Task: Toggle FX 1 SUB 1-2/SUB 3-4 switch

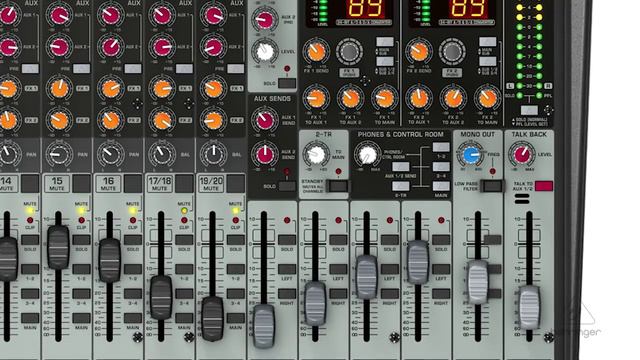Action: (x=385, y=61)
